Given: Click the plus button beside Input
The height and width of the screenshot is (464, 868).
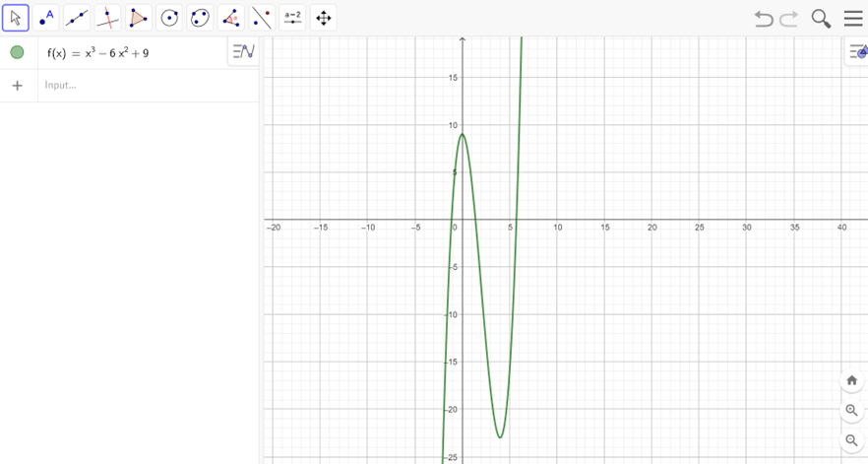Looking at the screenshot, I should pos(17,86).
